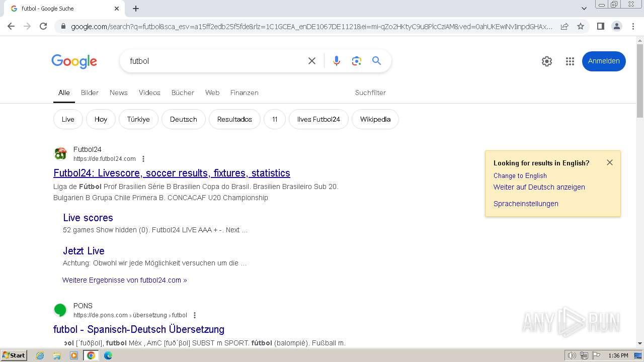644x362 pixels.
Task: Open Google apps grid icon
Action: (570, 61)
